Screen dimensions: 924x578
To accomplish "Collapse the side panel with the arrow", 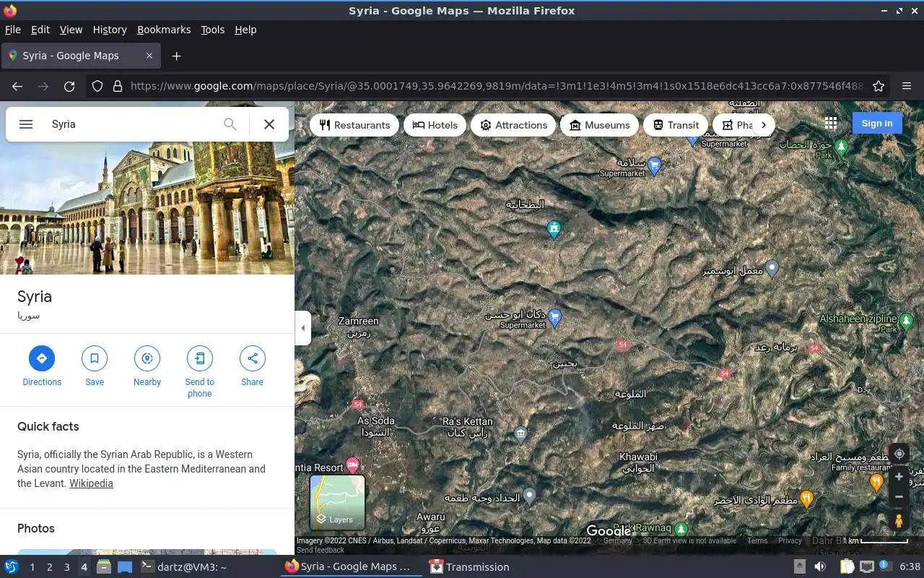I will (302, 328).
